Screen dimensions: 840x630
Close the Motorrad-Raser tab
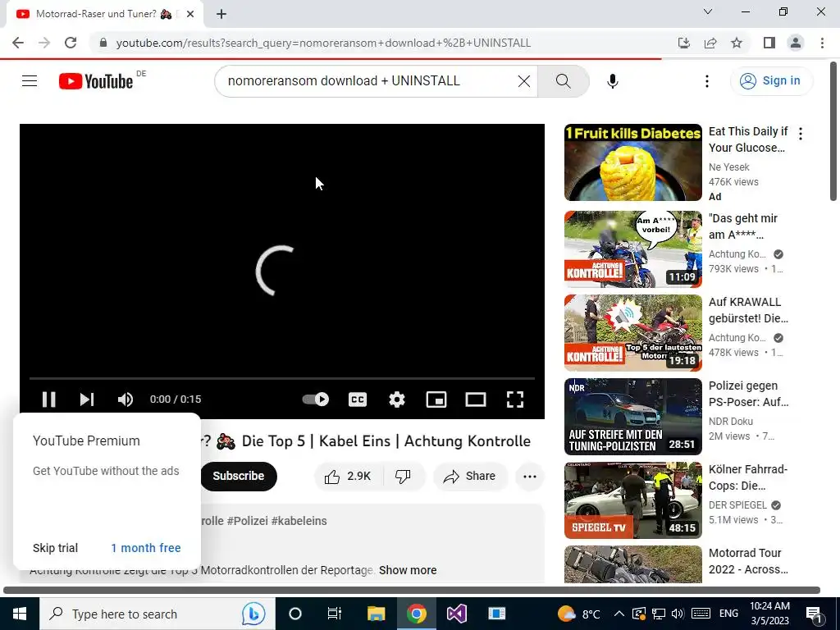[190, 14]
